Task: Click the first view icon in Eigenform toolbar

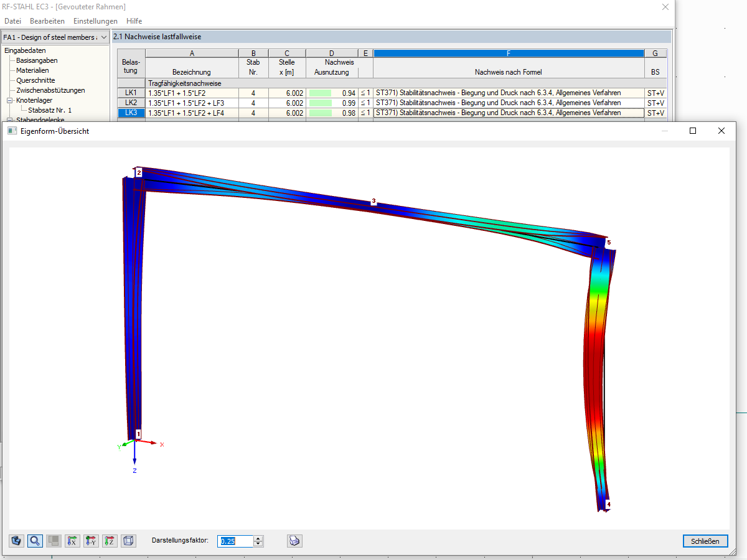Action: pyautogui.click(x=17, y=541)
